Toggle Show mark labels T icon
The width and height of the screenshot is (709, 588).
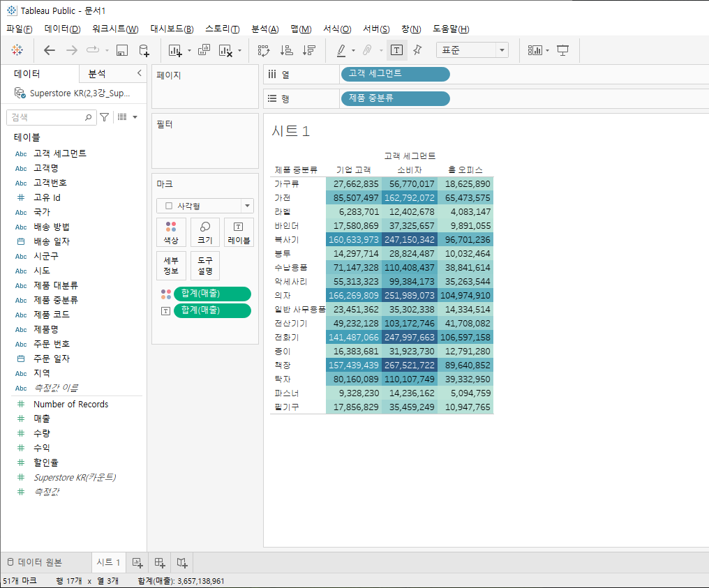(x=396, y=50)
